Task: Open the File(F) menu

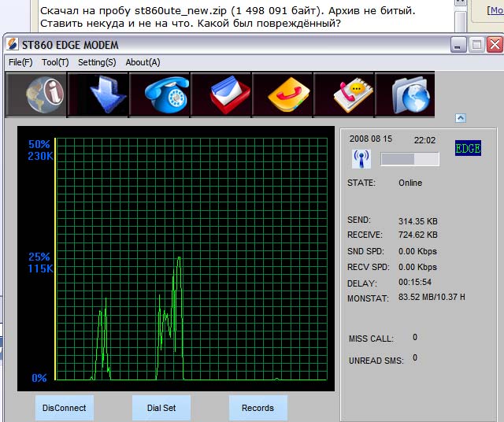Action: [20, 62]
